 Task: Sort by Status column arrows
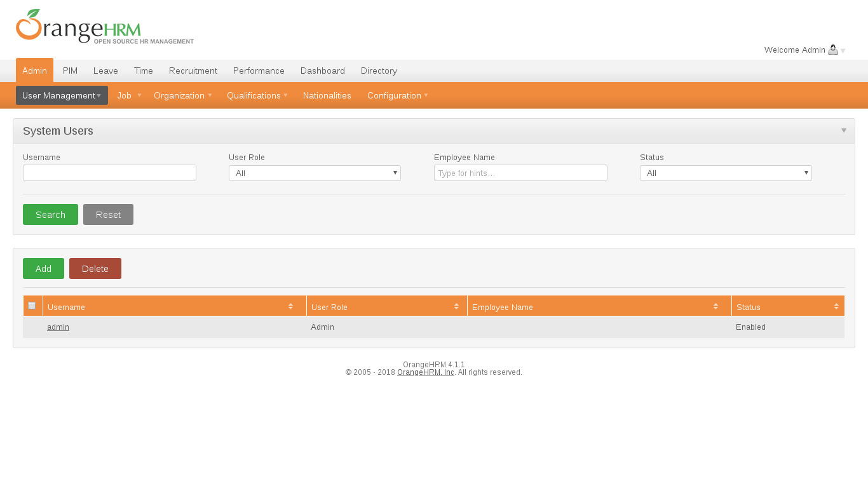836,306
